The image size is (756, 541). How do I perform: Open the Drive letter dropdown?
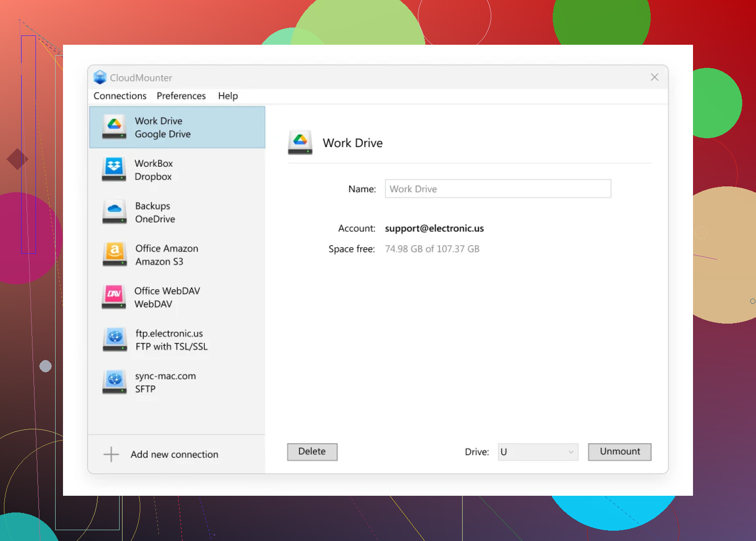click(x=538, y=452)
